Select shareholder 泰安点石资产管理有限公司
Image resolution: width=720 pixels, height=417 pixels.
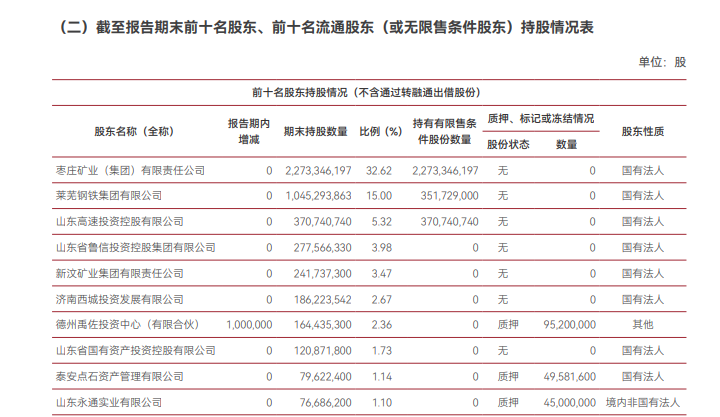tap(119, 377)
